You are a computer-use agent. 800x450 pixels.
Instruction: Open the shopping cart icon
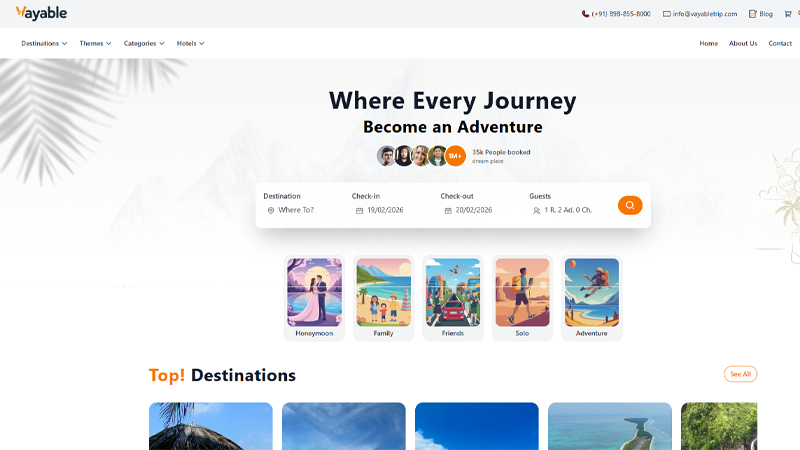coord(788,14)
